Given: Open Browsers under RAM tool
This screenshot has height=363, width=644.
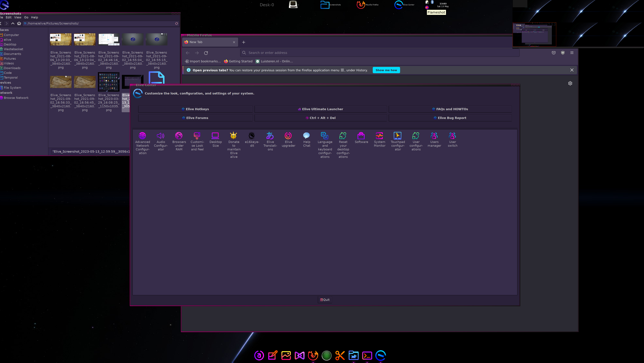Looking at the screenshot, I should (179, 141).
